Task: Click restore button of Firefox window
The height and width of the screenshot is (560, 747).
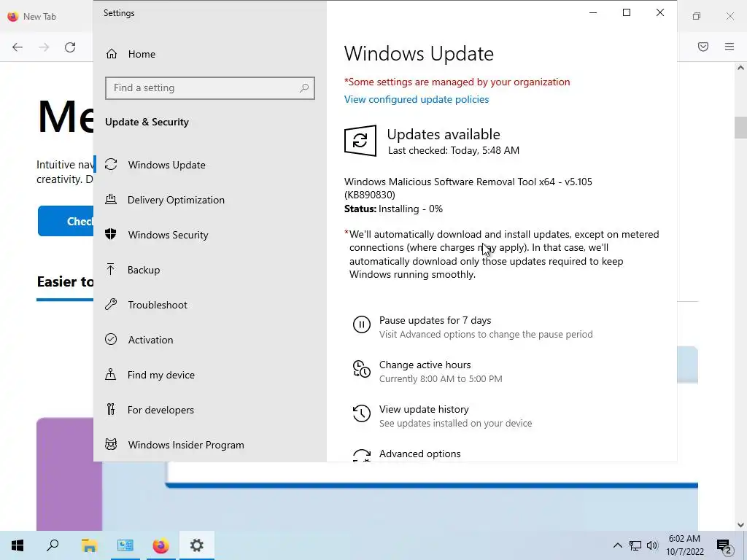Action: click(697, 16)
